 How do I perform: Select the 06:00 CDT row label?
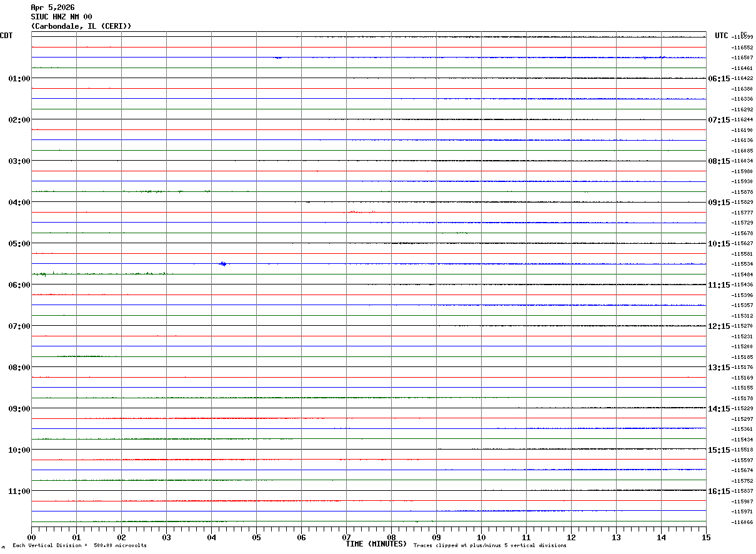tap(19, 285)
